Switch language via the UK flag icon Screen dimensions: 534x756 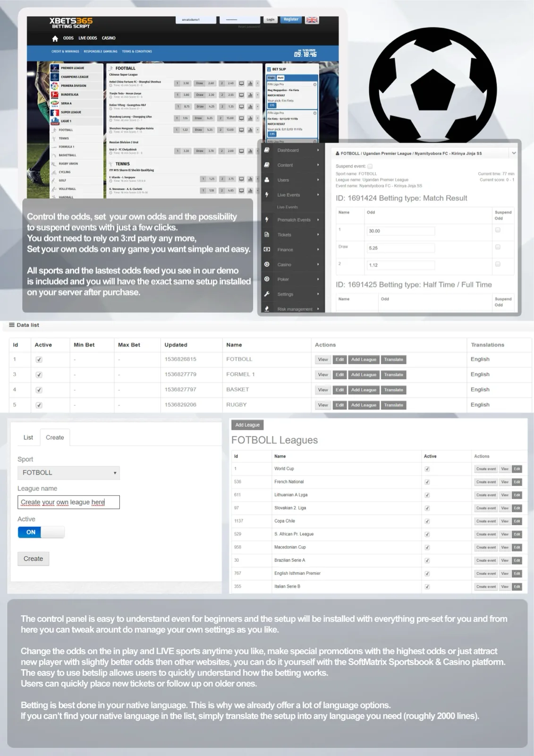(312, 20)
